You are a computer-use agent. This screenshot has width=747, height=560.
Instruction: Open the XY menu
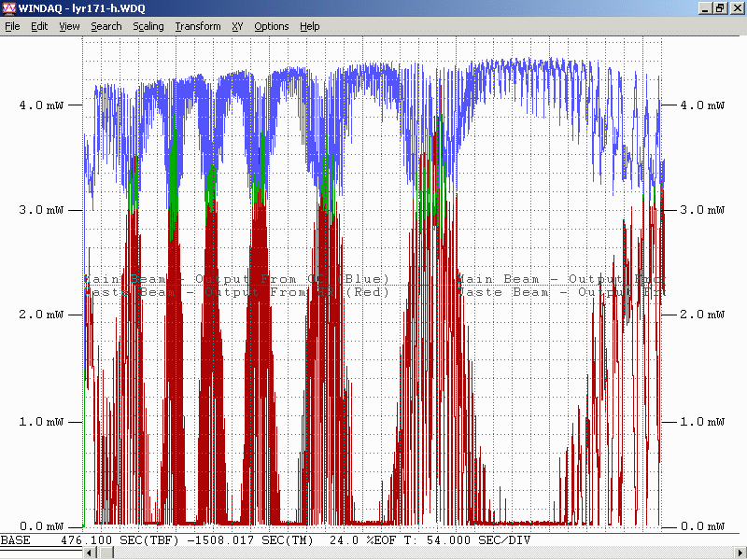tap(237, 26)
